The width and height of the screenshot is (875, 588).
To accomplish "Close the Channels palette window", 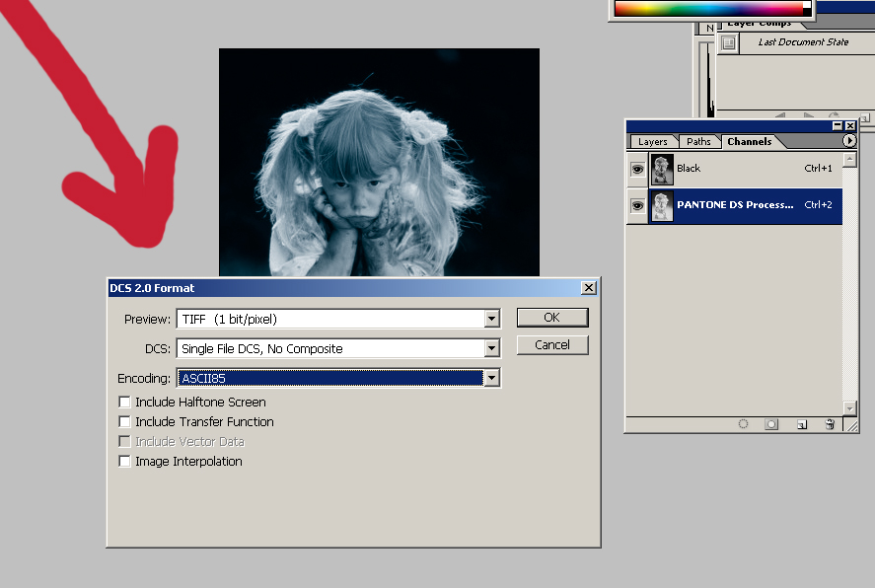I will point(850,126).
